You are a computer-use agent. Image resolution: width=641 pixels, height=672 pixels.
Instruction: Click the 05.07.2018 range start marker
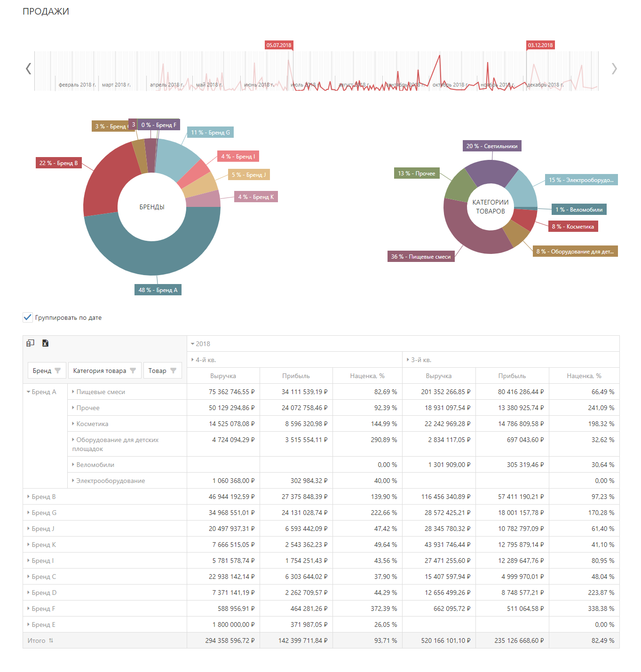click(x=279, y=45)
